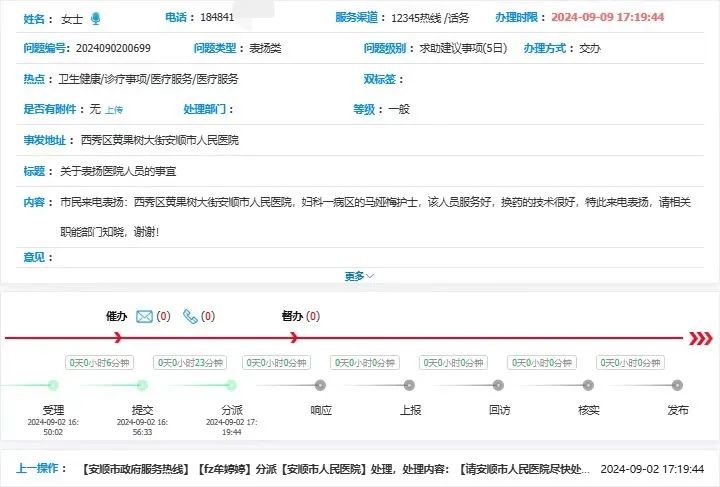Click the hotspot 卫生健康/诊疗事项/医疗服务/医疗服务
This screenshot has height=487, width=720.
(149, 79)
